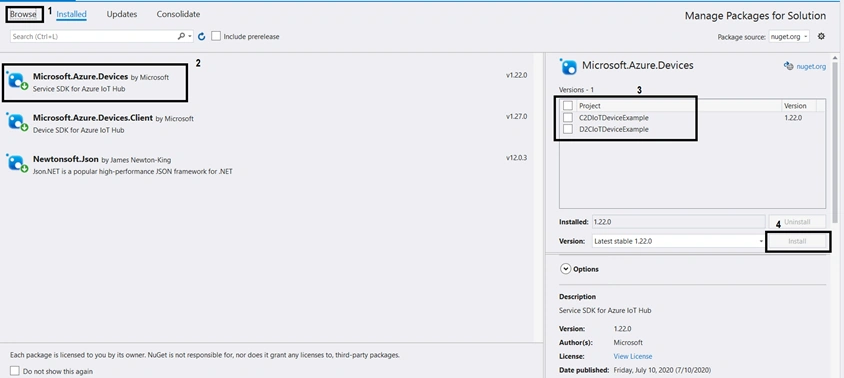Check the C2DIoTDeviceExample project

568,117
